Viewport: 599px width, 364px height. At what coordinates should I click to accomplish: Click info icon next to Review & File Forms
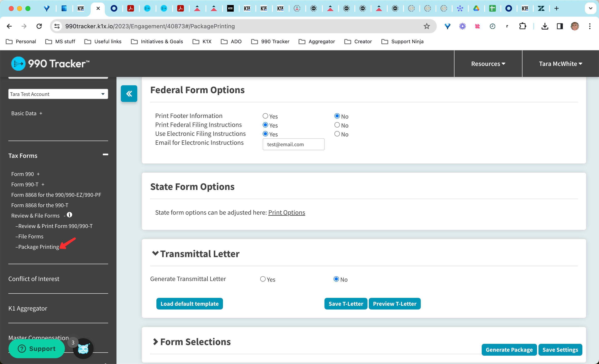click(69, 215)
